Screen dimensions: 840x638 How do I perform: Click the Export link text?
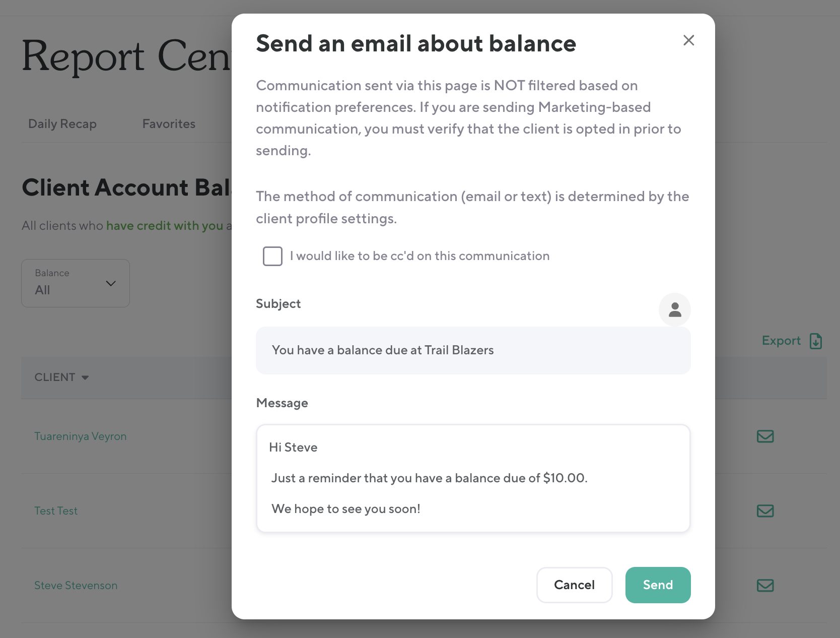pos(781,341)
